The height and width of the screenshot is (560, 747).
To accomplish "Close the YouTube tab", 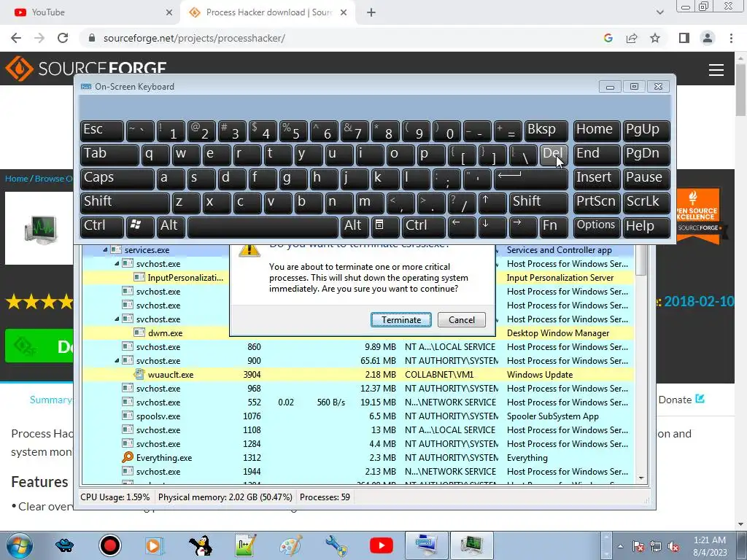I will 169,12.
